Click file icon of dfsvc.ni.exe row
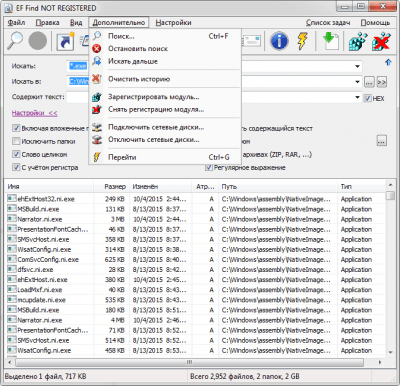This screenshot has height=386, width=400. pyautogui.click(x=12, y=269)
